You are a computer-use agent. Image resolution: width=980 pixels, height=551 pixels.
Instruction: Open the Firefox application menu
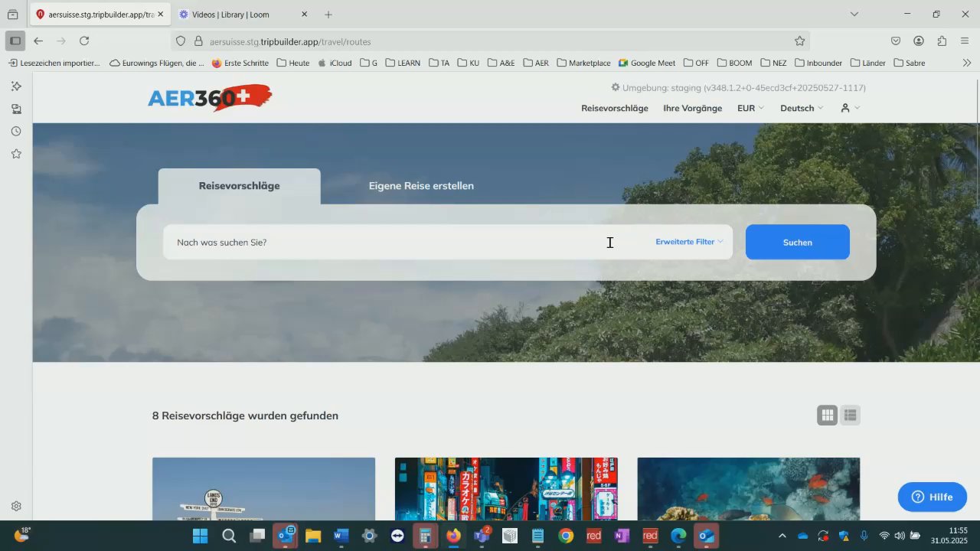pos(965,41)
